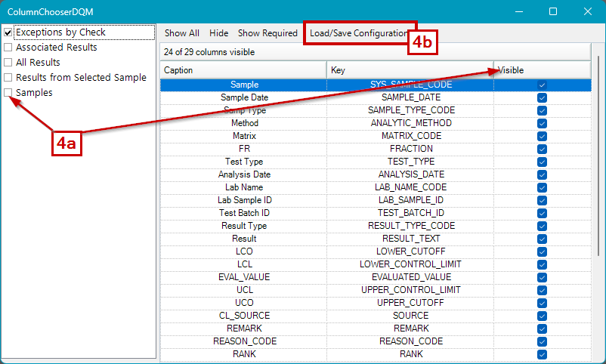Click the Visible column header

coord(541,70)
